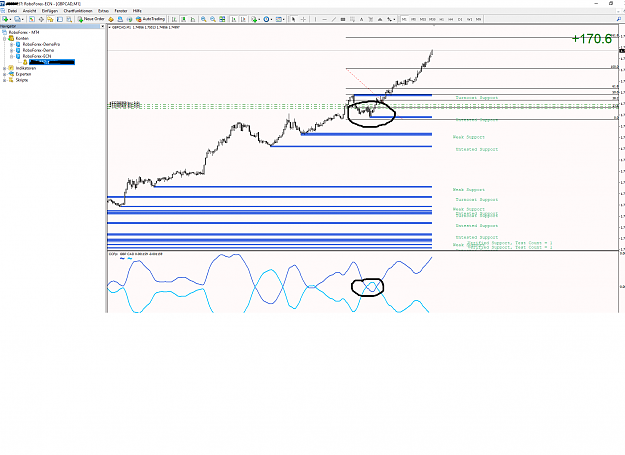The image size is (625, 455).
Task: Select the RoboForex - MT4 root item
Action: [24, 33]
